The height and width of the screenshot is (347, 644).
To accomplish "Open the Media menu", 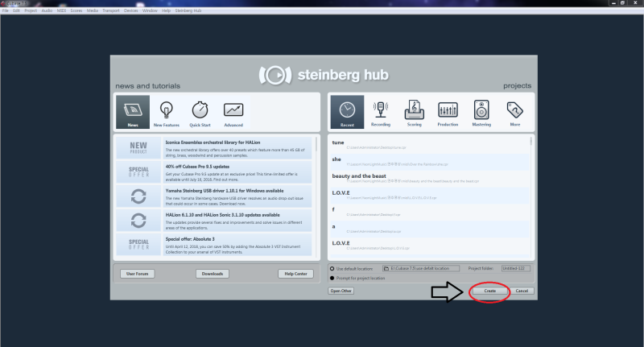I will [93, 10].
